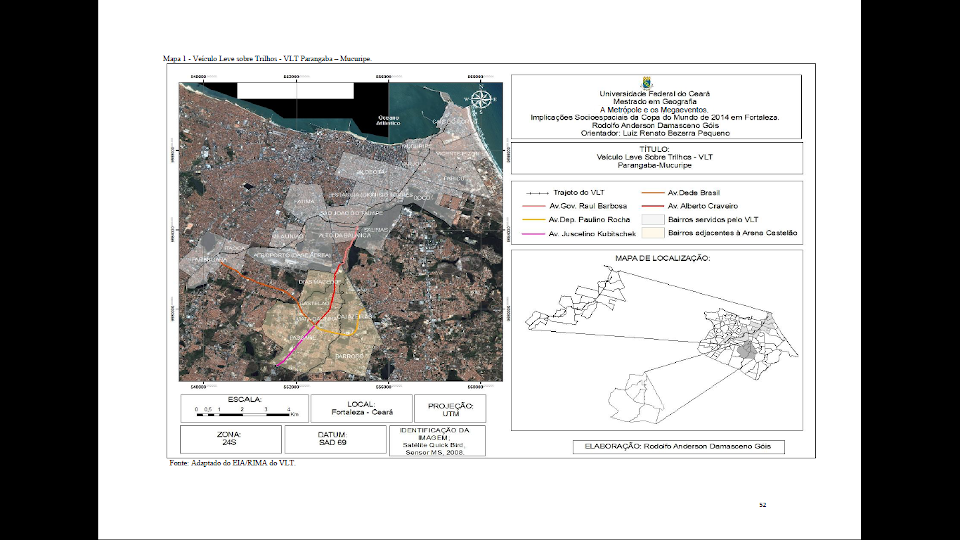Click 'Orientador: Luiz Renato Bezerra Pequeno' text
The image size is (960, 540).
[x=655, y=133]
